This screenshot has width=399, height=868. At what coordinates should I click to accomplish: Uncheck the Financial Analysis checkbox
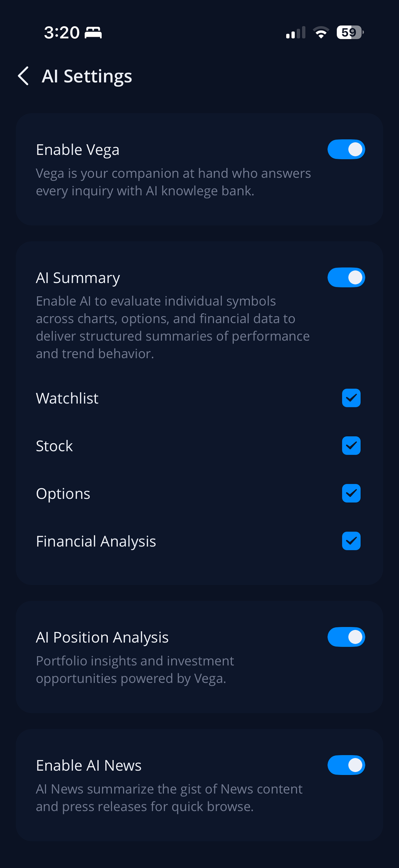click(x=351, y=541)
